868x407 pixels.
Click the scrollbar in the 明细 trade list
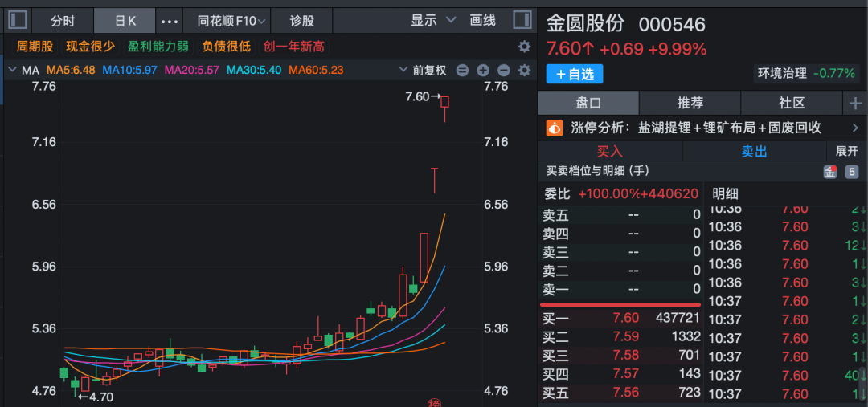pos(862,378)
